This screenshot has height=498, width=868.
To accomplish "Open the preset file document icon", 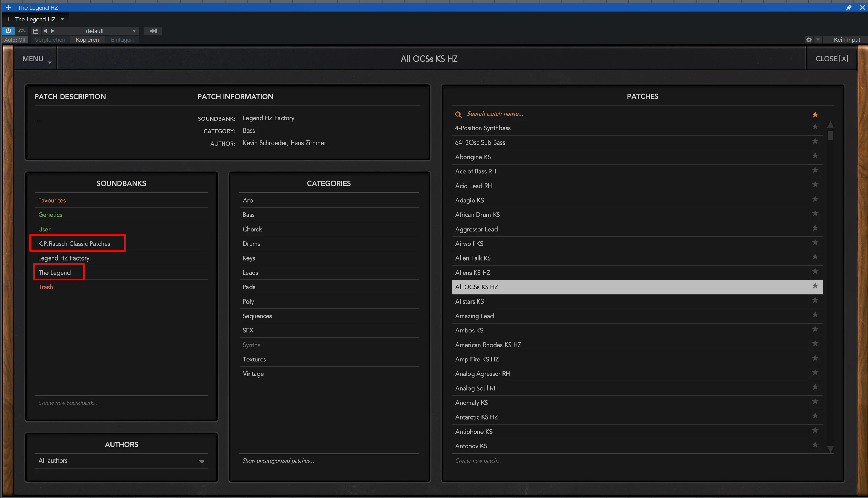I will coord(35,31).
